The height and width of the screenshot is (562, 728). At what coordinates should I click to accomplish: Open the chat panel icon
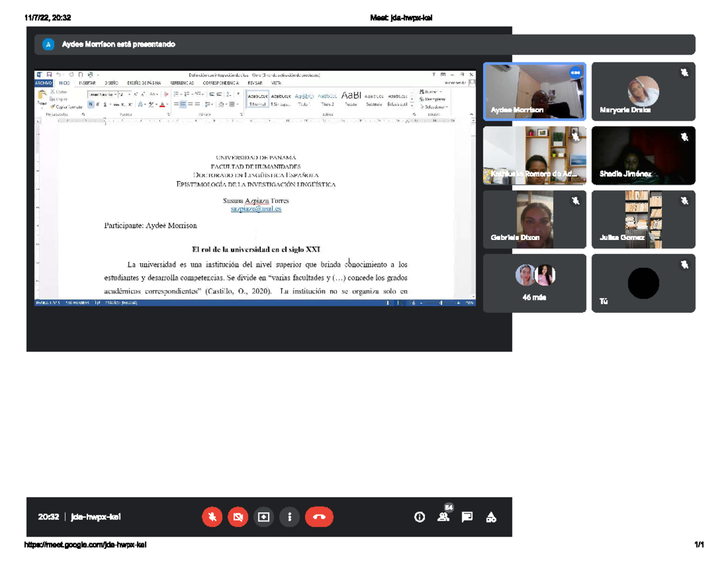tap(467, 517)
